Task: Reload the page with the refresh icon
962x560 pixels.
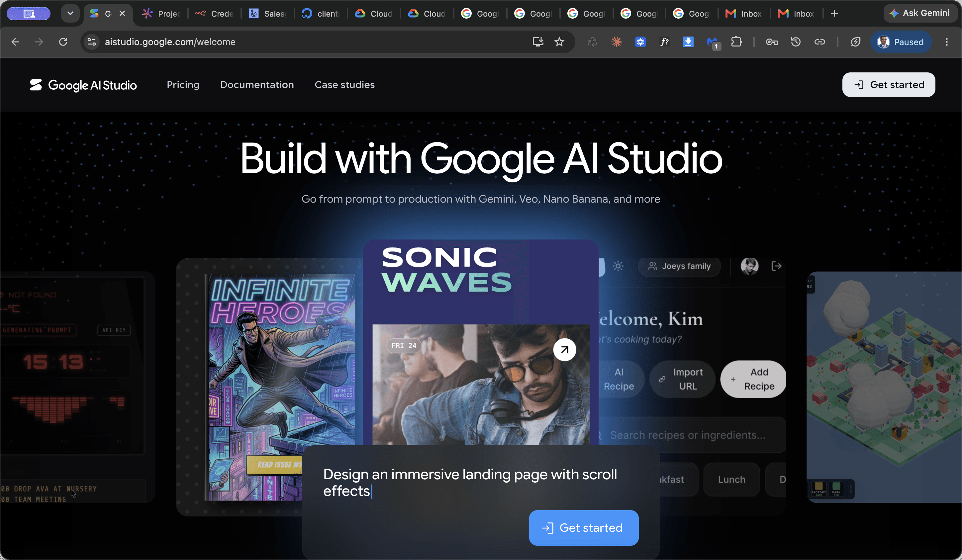Action: (63, 42)
